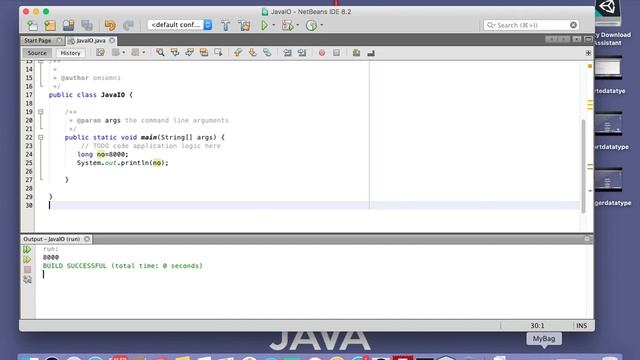
Task: Toggle the INS insert mode indicator
Action: pyautogui.click(x=581, y=326)
